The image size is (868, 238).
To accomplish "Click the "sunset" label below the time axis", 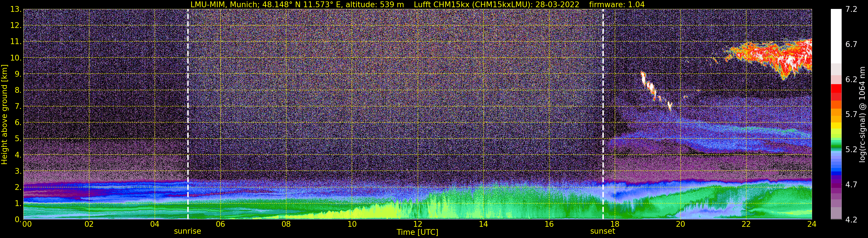I will [602, 231].
